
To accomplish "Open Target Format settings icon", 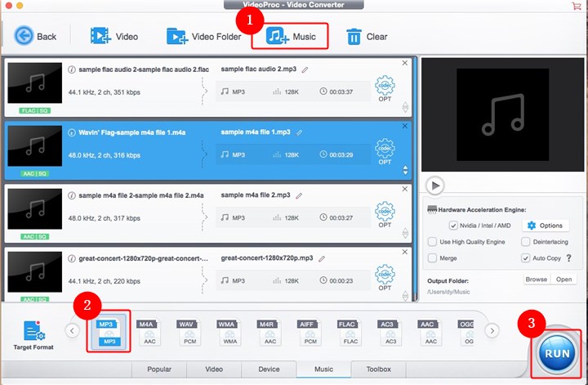I will (33, 335).
